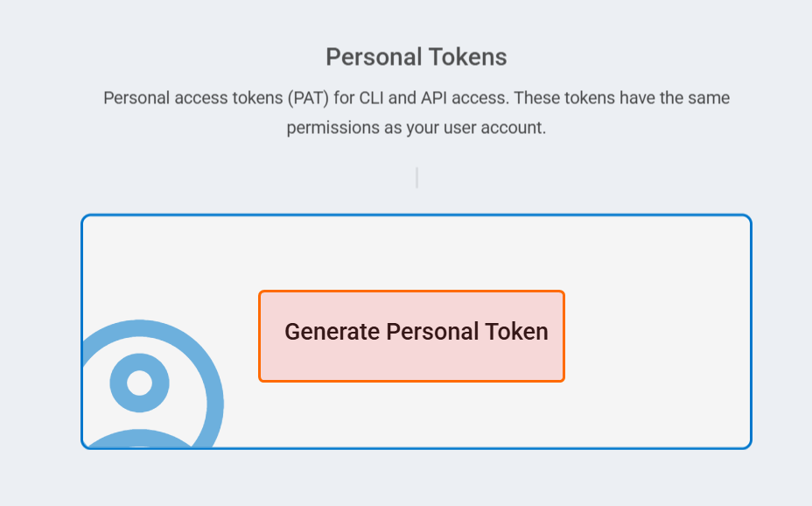Click the small vertical divider below the description
812x506 pixels.
416,178
